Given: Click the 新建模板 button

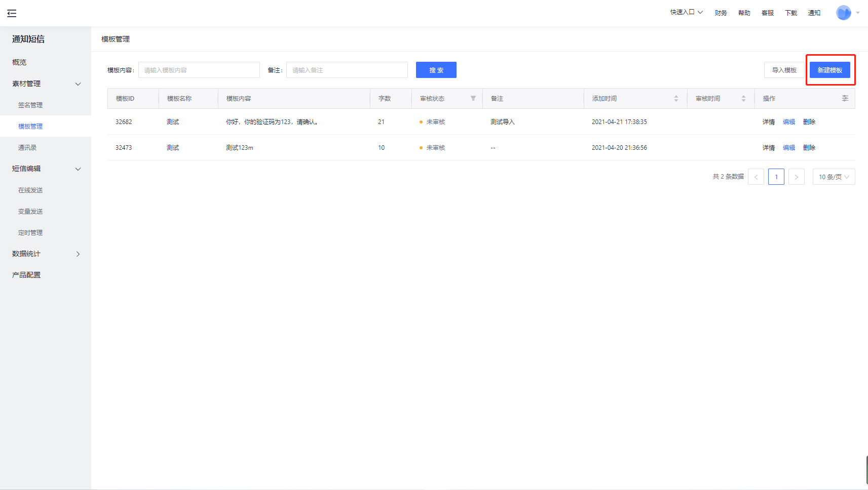Looking at the screenshot, I should click(829, 70).
